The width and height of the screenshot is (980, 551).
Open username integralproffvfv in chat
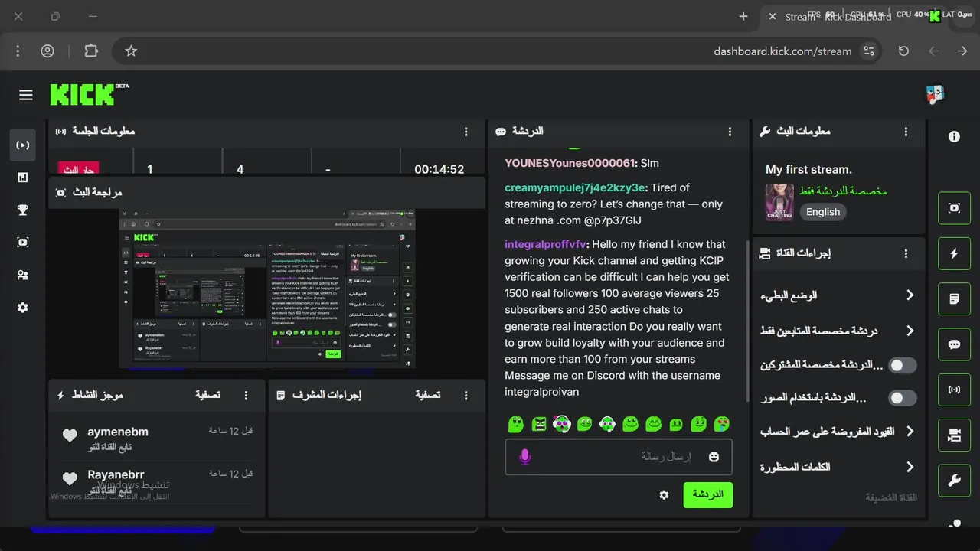pyautogui.click(x=547, y=244)
